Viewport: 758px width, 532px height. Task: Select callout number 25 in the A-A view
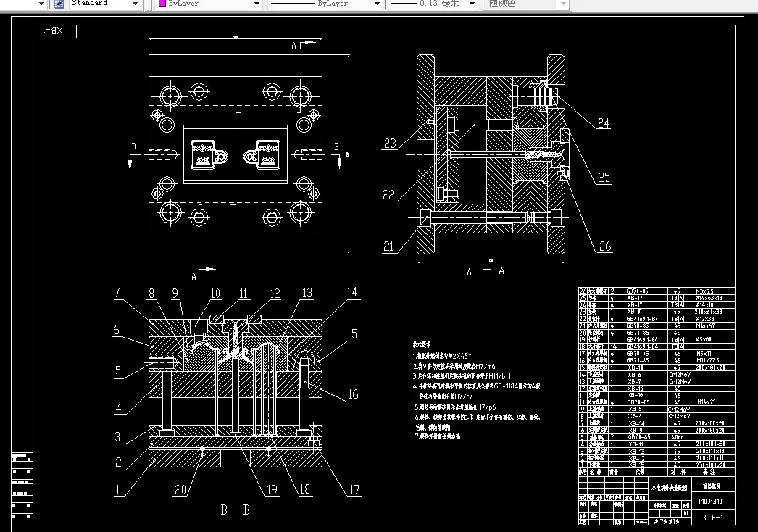(604, 178)
